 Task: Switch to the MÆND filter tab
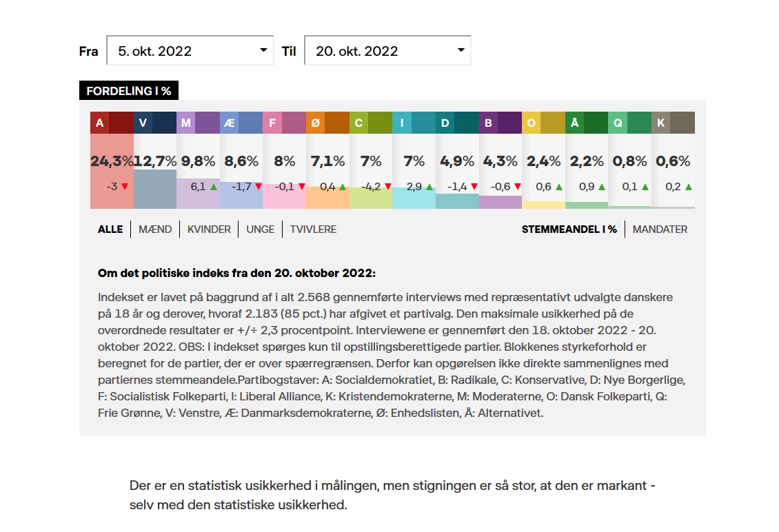coord(155,229)
